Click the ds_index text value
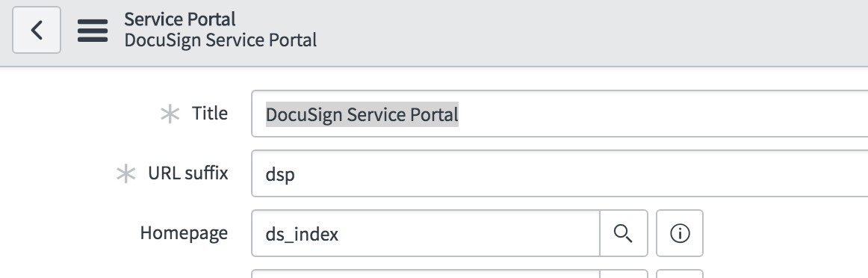The image size is (868, 278). pyautogui.click(x=303, y=234)
